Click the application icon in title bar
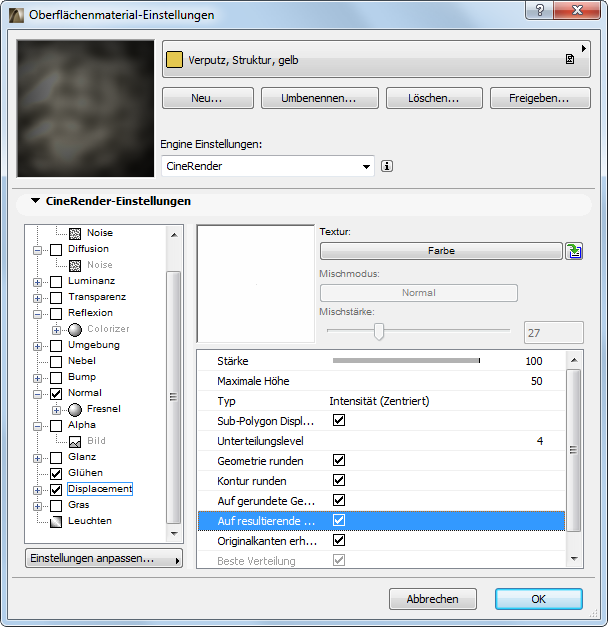The height and width of the screenshot is (627, 608). 16,15
